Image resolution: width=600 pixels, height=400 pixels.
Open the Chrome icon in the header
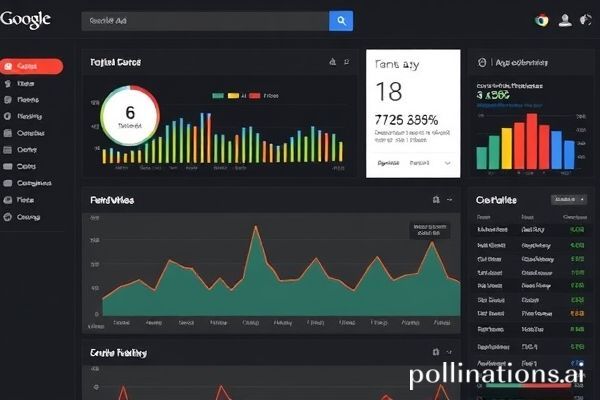pyautogui.click(x=542, y=20)
